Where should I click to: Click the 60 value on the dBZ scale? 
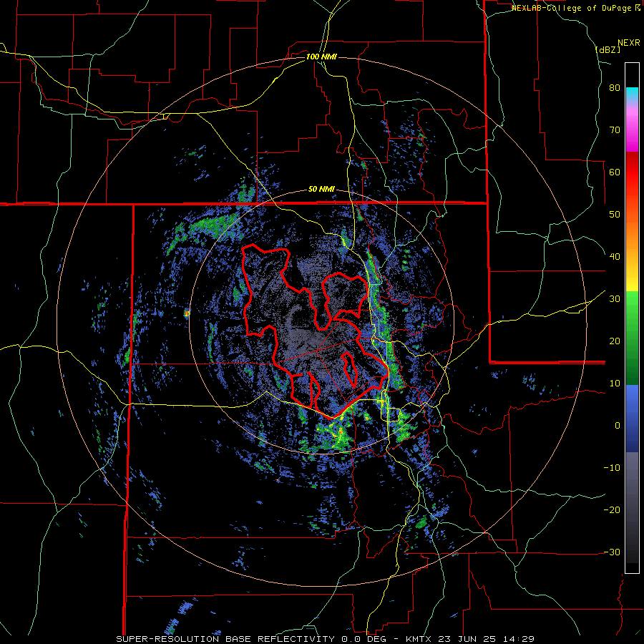[x=615, y=172]
